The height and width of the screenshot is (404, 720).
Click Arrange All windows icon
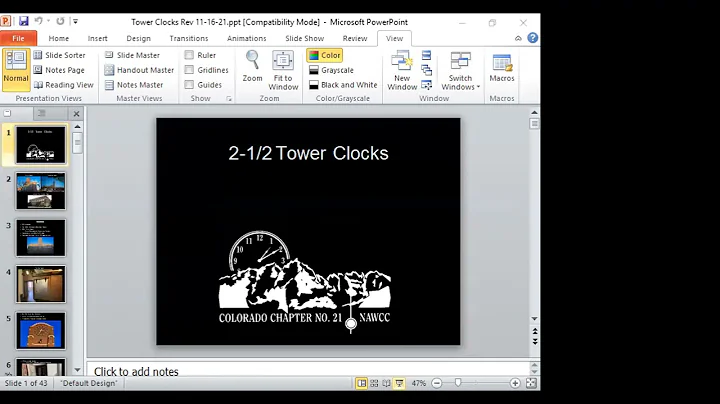click(427, 55)
